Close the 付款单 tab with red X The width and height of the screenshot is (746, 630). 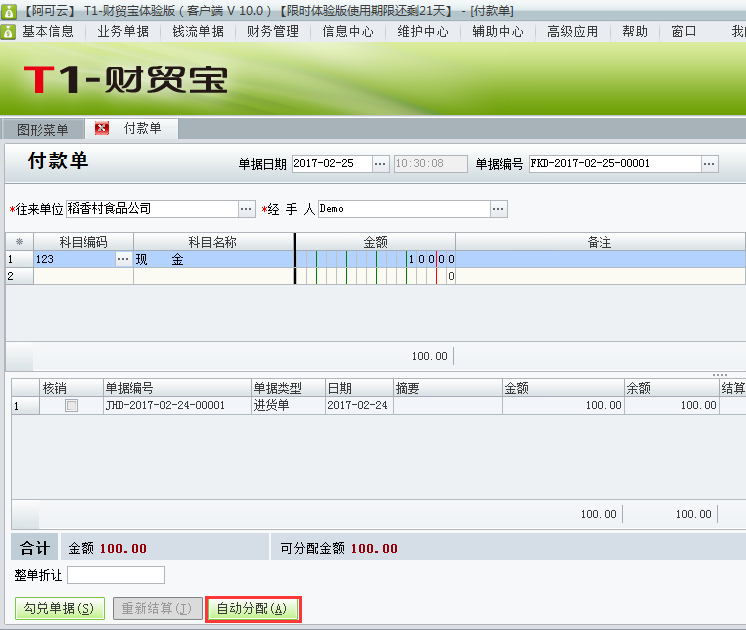(102, 128)
